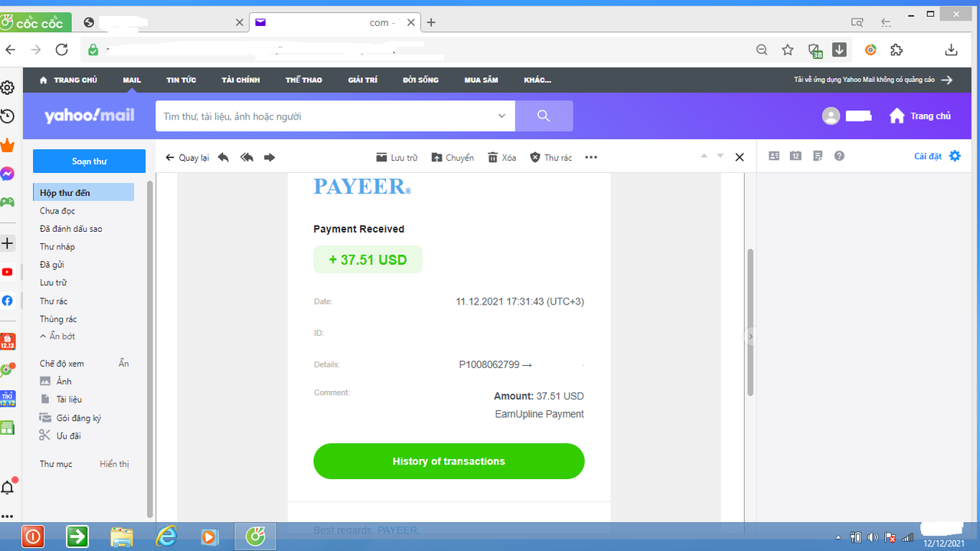This screenshot has width=980, height=551.
Task: Open Messenger in the browser sidebar
Action: click(x=7, y=174)
